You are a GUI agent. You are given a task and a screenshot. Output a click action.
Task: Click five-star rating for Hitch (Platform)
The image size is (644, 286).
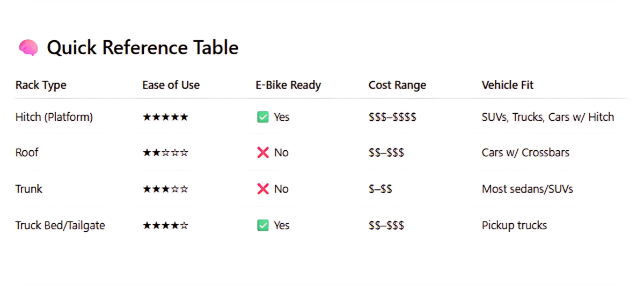coord(165,117)
